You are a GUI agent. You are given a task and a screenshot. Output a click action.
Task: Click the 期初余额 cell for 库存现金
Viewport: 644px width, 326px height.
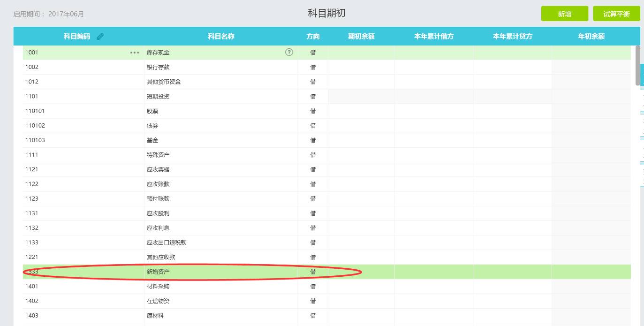coord(361,53)
